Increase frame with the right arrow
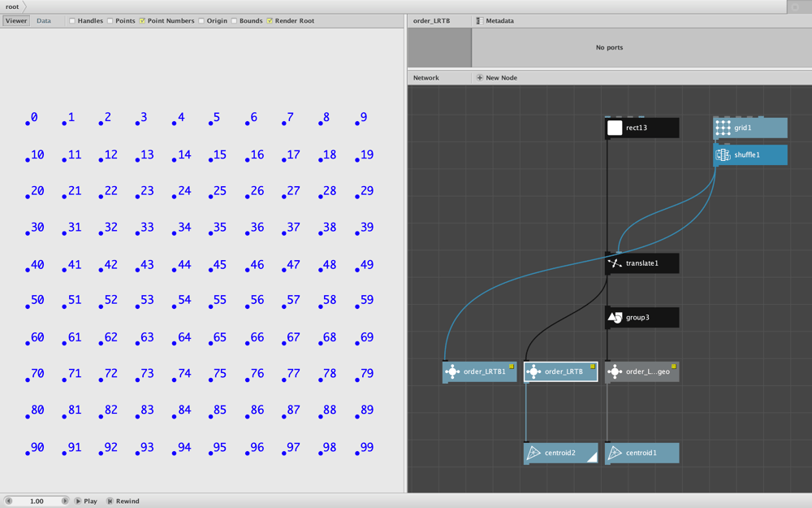 (65, 501)
